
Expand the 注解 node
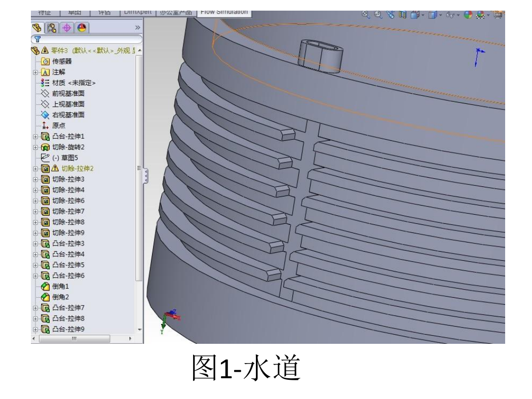pyautogui.click(x=35, y=72)
